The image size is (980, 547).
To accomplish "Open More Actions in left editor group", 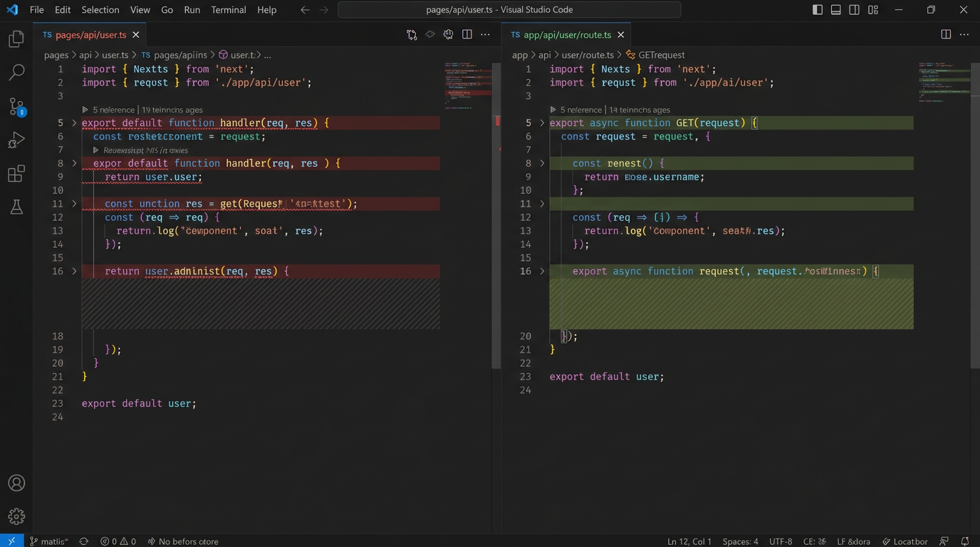I will click(x=486, y=34).
